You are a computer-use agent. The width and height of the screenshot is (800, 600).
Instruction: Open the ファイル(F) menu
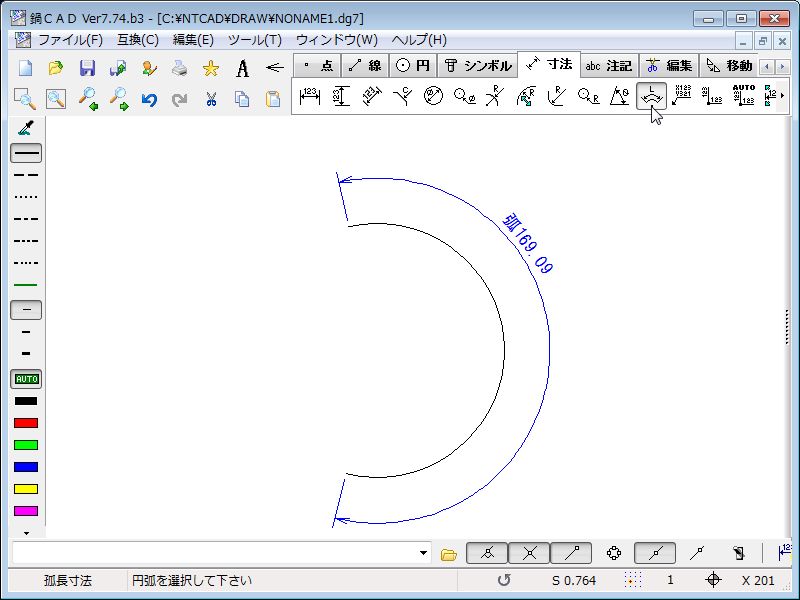70,40
